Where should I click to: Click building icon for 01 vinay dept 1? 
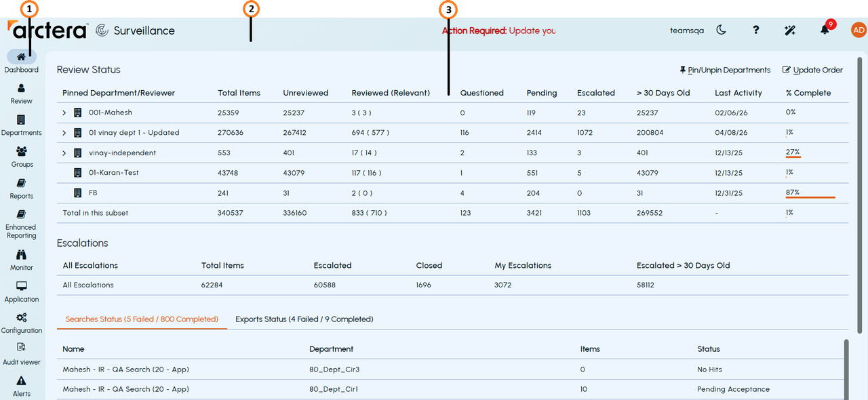78,133
